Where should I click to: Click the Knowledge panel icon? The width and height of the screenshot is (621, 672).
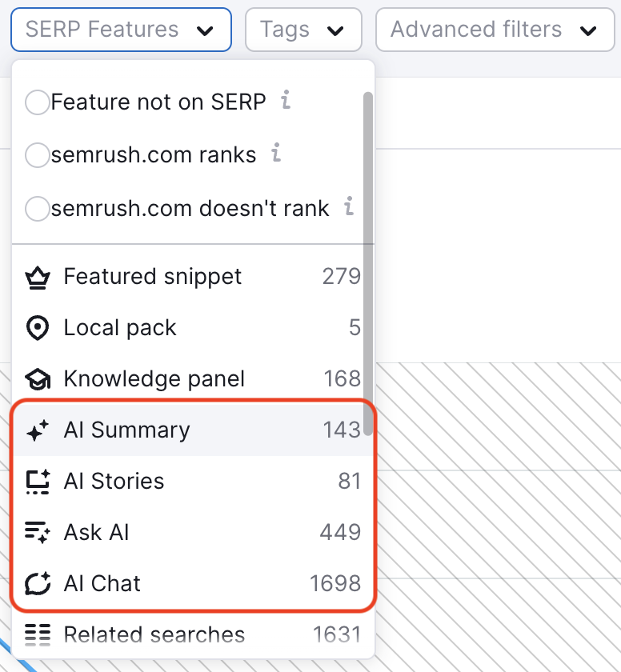[x=36, y=378]
